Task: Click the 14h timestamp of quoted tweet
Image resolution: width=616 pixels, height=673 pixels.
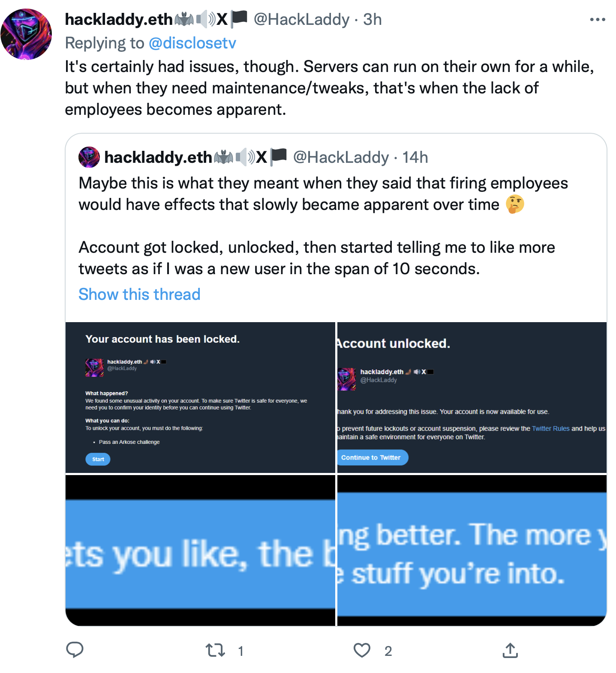Action: click(x=415, y=158)
